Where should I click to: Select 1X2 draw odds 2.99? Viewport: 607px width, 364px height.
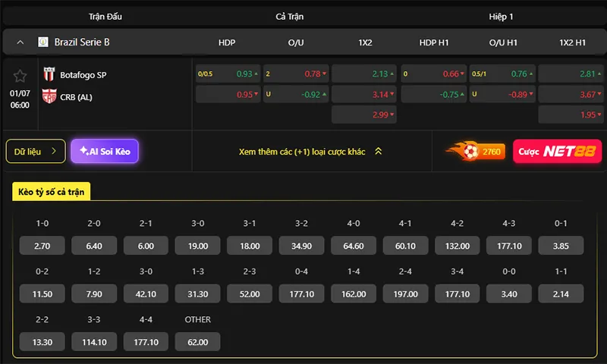tap(364, 115)
